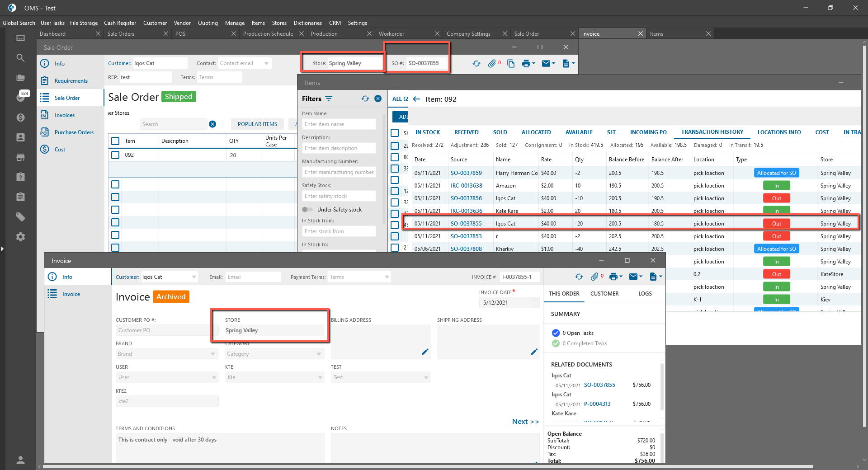This screenshot has width=868, height=470.
Task: Click the Item Name filter field
Action: pyautogui.click(x=339, y=124)
